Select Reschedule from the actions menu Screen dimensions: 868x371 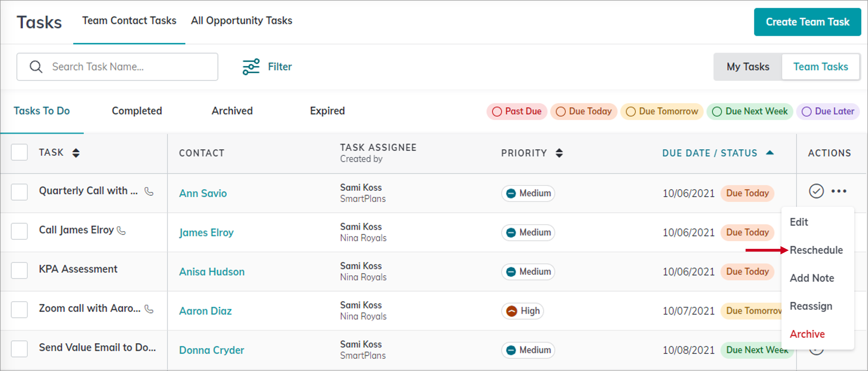click(817, 250)
